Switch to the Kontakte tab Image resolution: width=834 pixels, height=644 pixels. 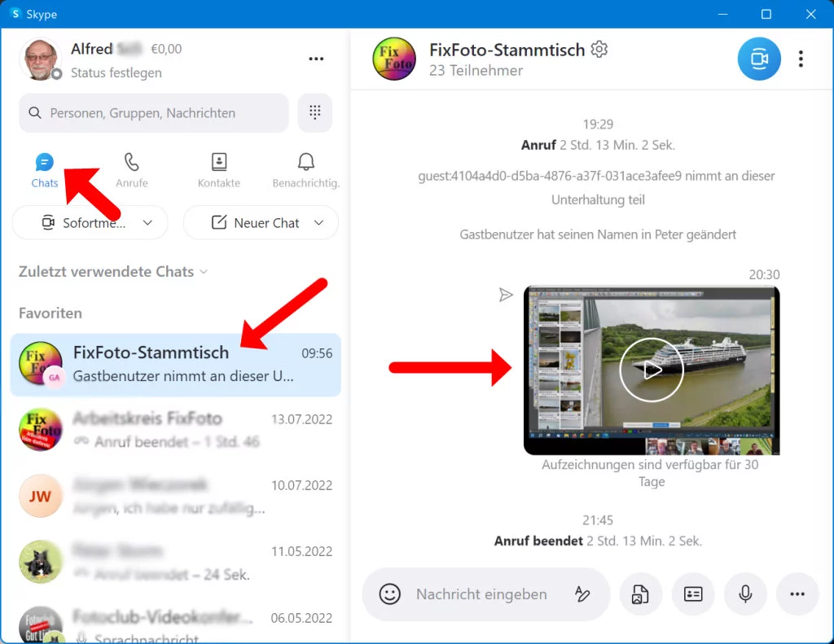coord(219,169)
